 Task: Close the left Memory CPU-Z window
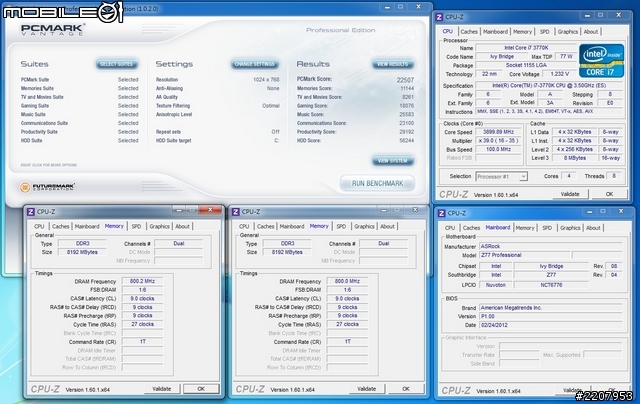point(210,210)
